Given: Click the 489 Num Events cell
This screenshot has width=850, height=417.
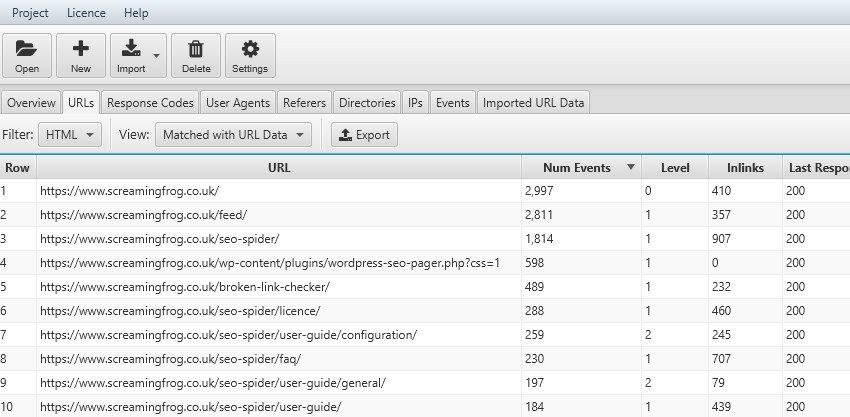Looking at the screenshot, I should point(581,287).
